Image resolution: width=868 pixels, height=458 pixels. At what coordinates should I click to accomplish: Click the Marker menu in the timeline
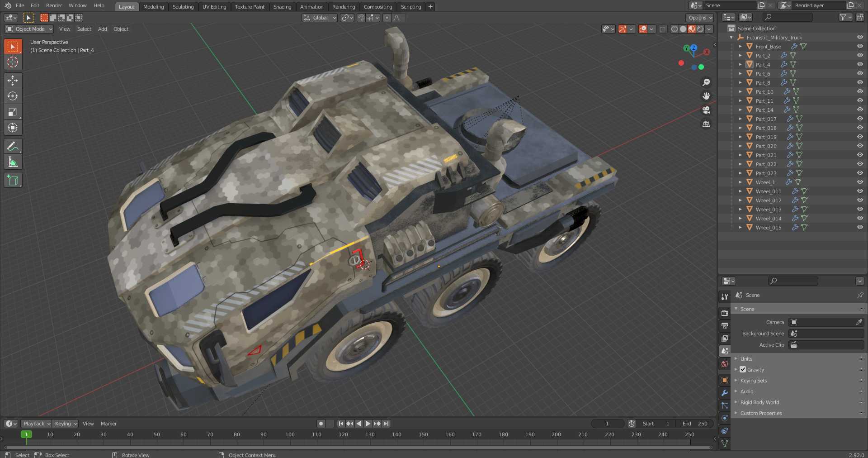coord(108,424)
